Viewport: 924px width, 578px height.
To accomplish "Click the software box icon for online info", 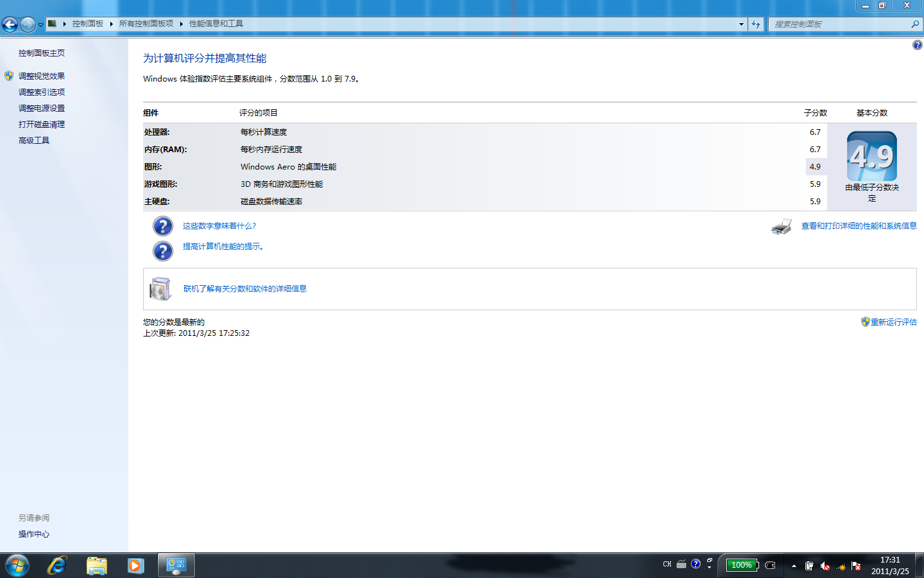I will coord(160,289).
